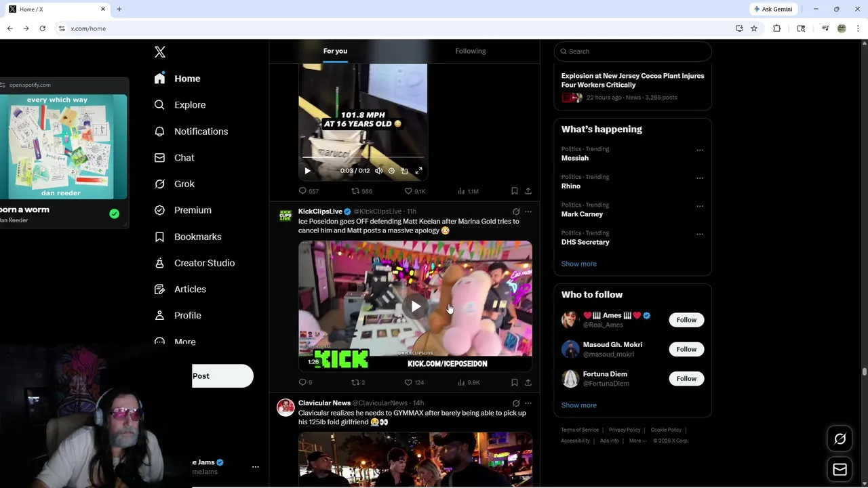Open KickClipsLive profile avatar

point(285,216)
